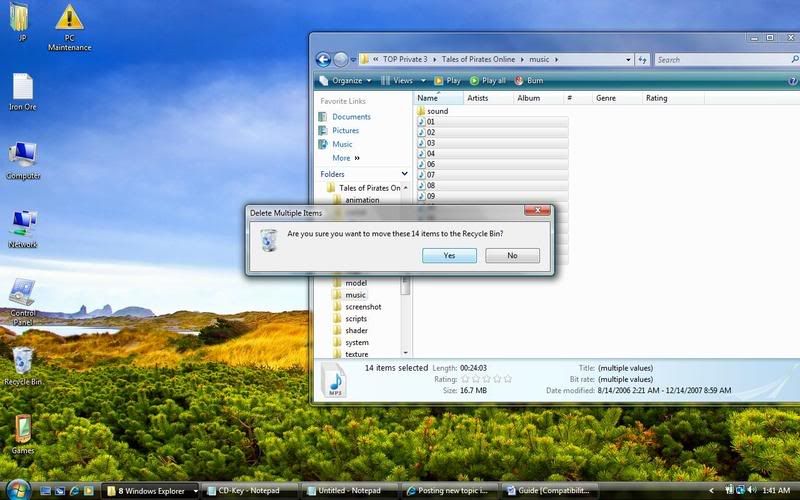Open Documents in Favorite Links
Screen dimensions: 800x500
click(x=351, y=117)
